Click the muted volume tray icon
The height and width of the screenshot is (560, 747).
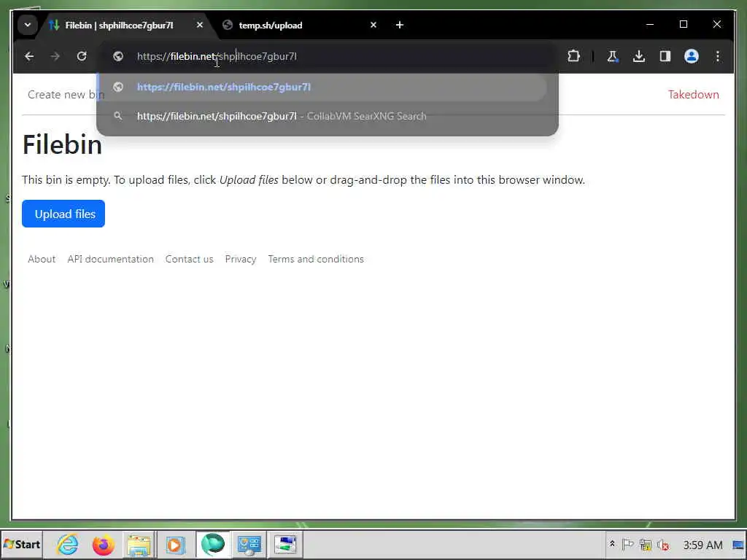tap(663, 544)
